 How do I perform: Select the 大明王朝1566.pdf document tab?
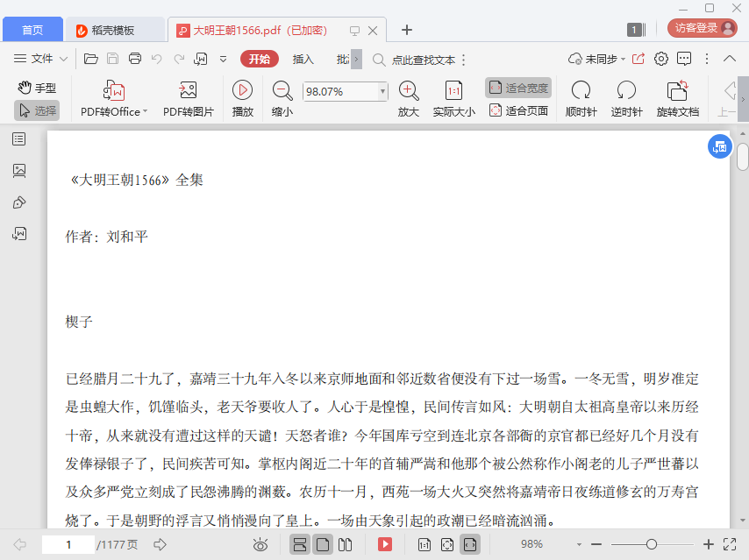(260, 30)
